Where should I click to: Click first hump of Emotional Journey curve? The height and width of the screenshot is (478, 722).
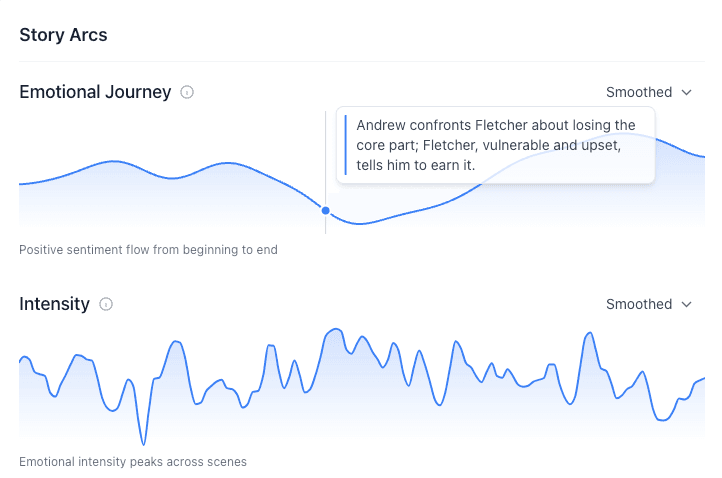pyautogui.click(x=112, y=162)
